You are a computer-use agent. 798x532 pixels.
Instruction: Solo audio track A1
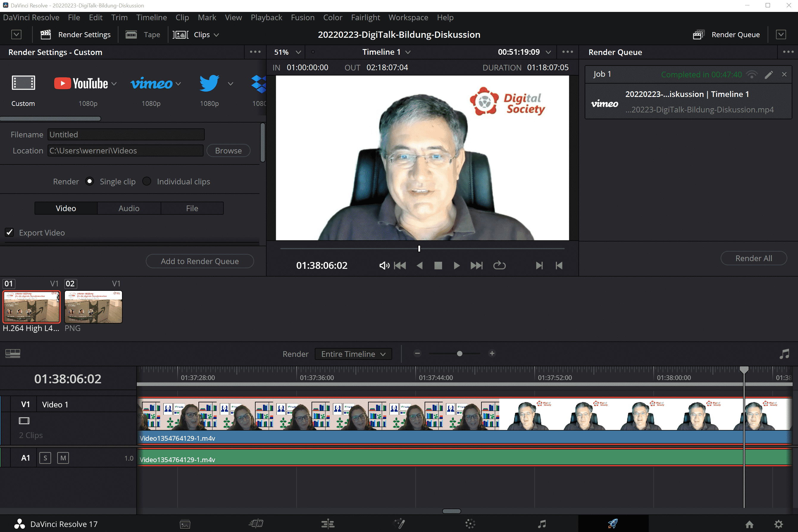(45, 458)
